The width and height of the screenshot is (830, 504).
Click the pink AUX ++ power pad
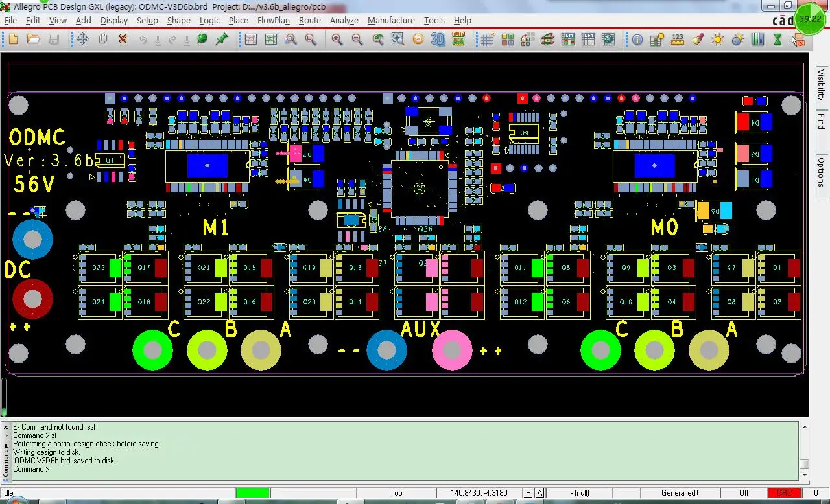(x=453, y=350)
